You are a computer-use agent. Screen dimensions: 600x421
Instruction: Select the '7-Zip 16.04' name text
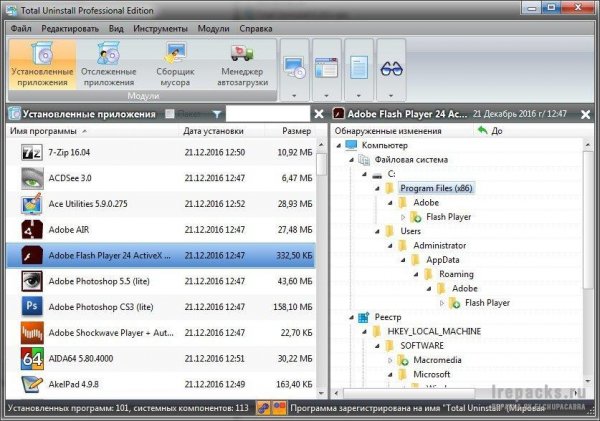click(x=69, y=152)
